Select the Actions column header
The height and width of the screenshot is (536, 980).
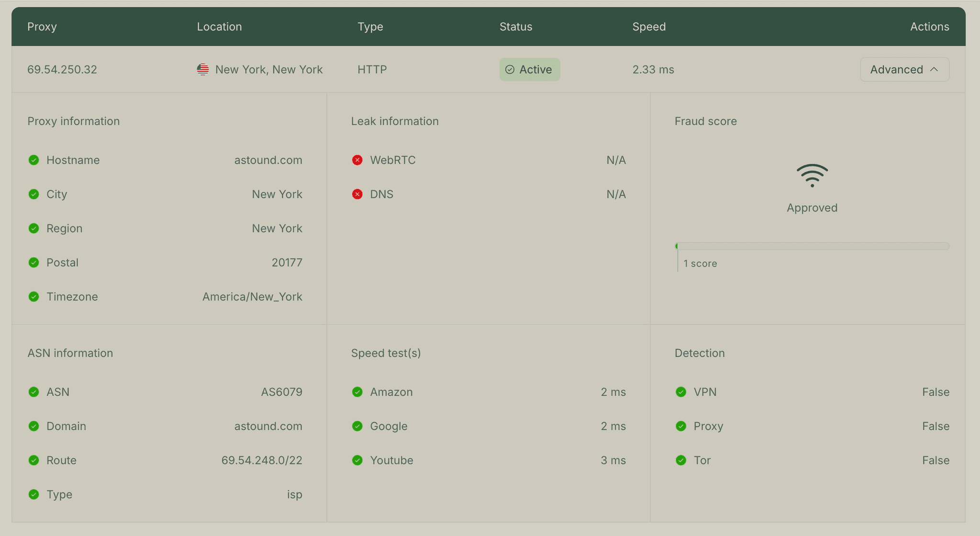pyautogui.click(x=929, y=27)
